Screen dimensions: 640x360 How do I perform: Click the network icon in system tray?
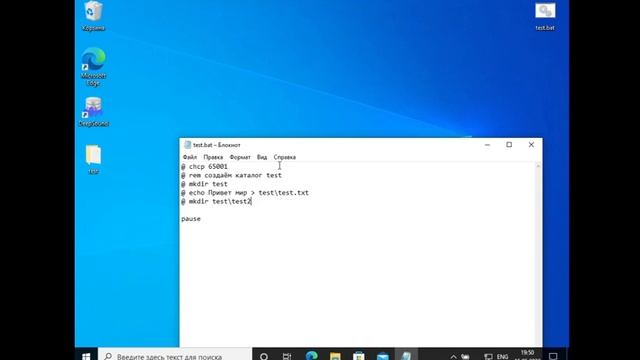488,357
